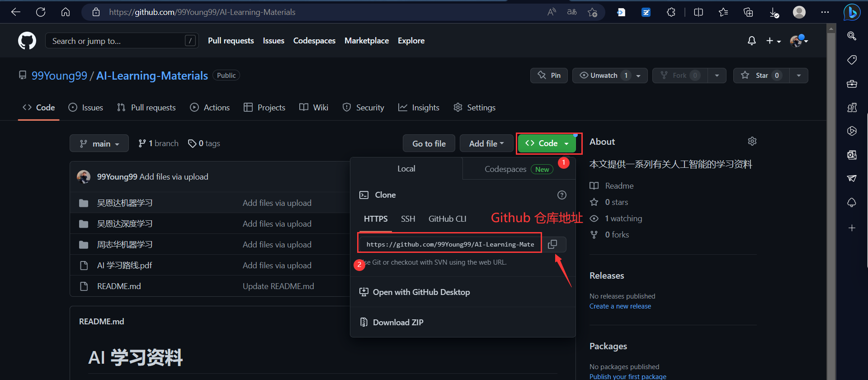Open sidebar games chess icon
The image size is (868, 380).
[x=852, y=108]
